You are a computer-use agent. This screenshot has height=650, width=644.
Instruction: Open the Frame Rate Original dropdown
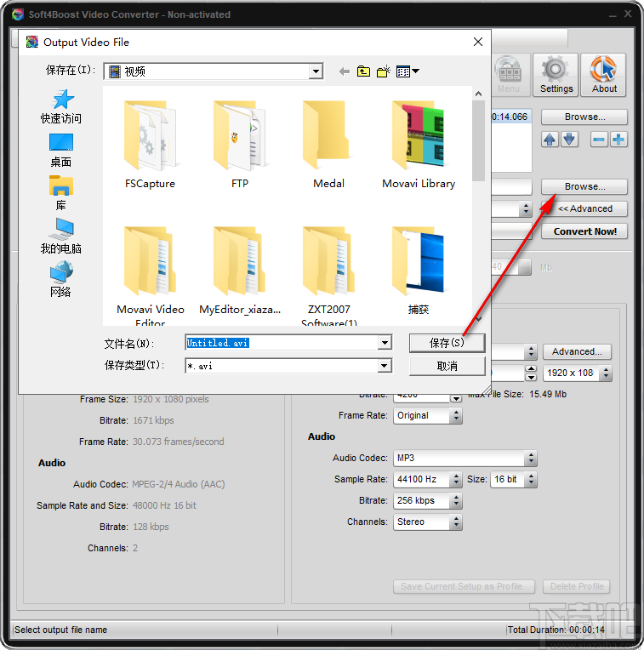[x=455, y=415]
